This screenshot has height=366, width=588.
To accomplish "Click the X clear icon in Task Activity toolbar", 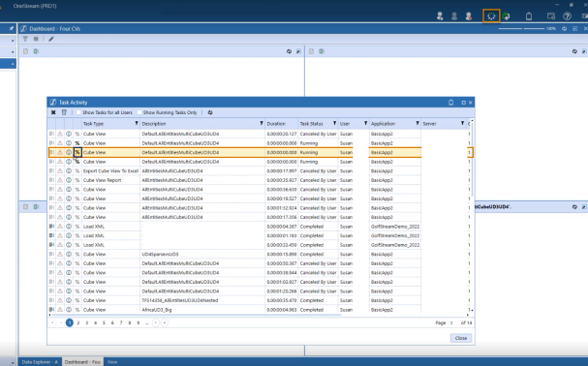I will coord(53,112).
